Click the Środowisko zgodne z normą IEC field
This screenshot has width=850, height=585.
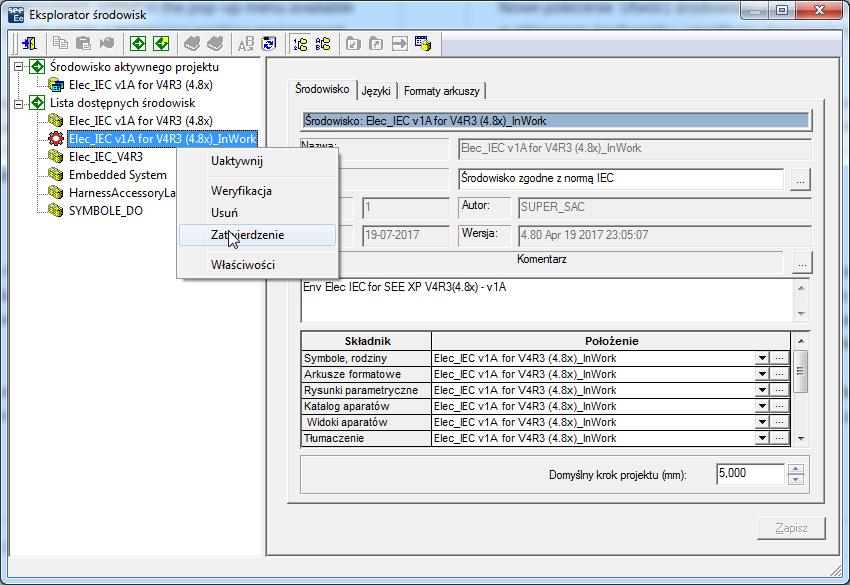(x=621, y=178)
